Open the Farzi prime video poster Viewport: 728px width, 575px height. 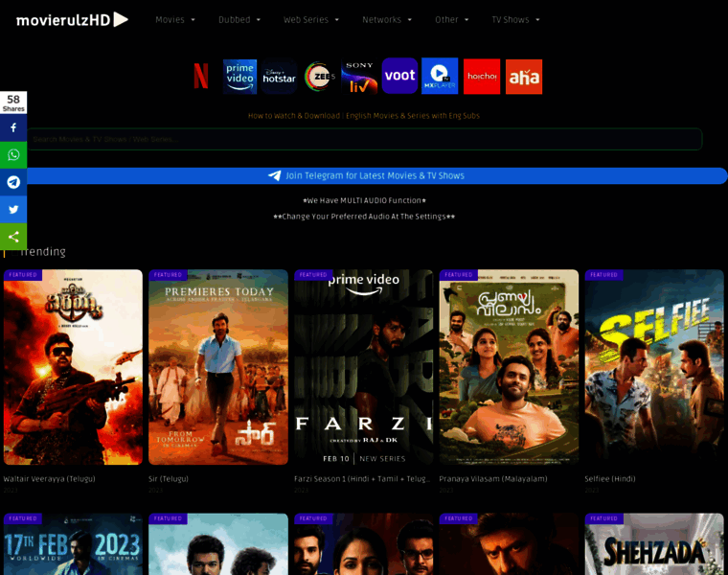[x=364, y=367]
